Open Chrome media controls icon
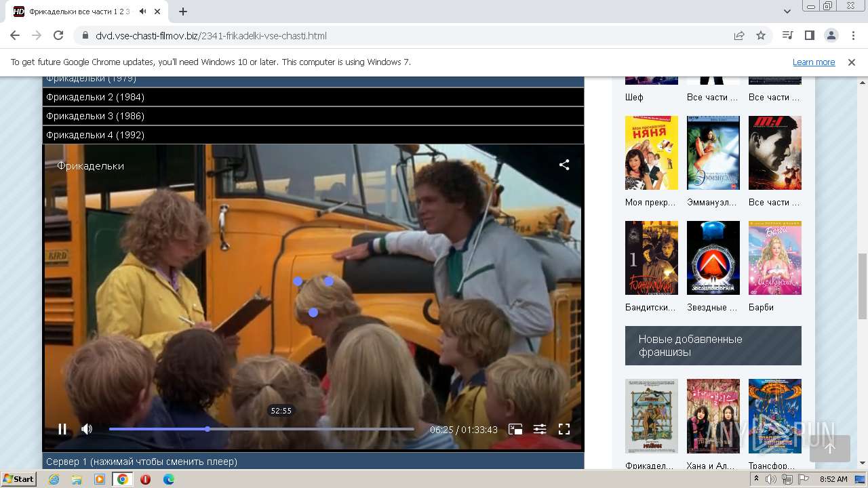 pos(787,36)
